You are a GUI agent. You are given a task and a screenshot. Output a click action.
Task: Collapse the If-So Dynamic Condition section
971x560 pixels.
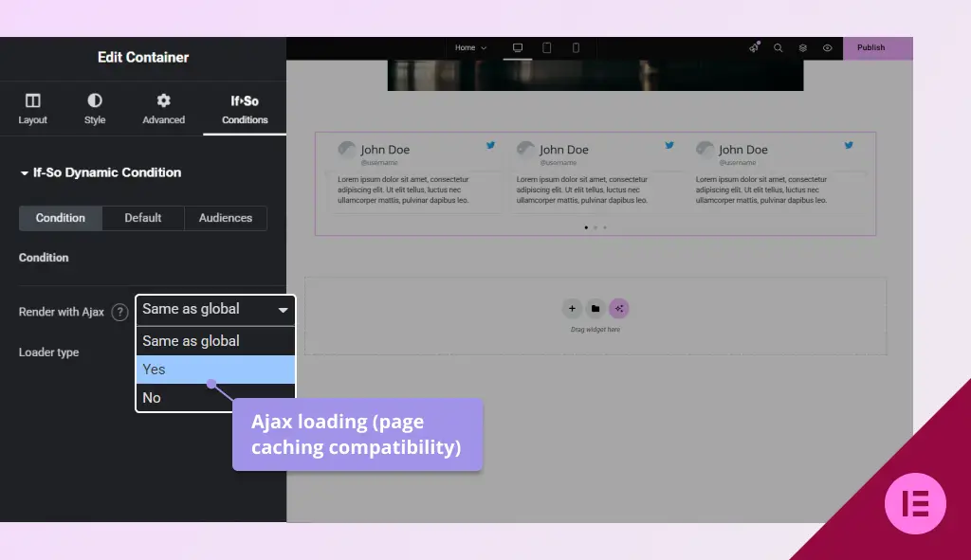[100, 172]
